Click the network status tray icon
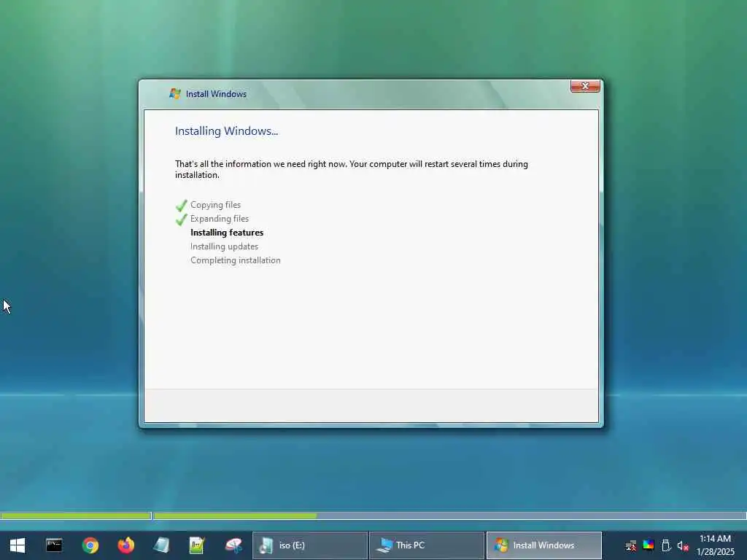The width and height of the screenshot is (747, 560). pos(631,545)
